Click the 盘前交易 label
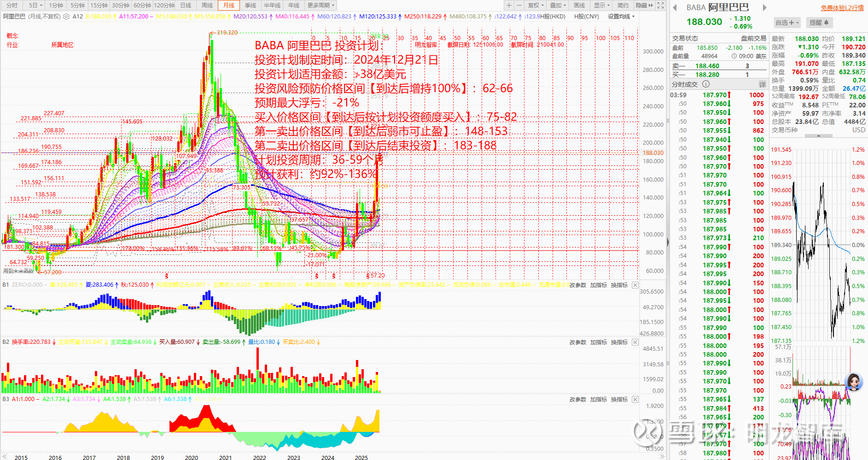This screenshot has width=868, height=460. 754,38
